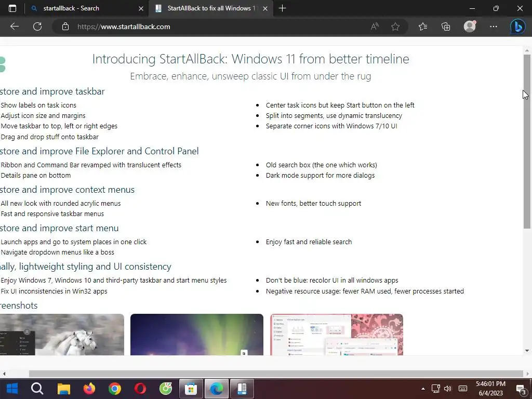This screenshot has width=532, height=399.
Task: Open a new tab with plus button
Action: point(282,8)
